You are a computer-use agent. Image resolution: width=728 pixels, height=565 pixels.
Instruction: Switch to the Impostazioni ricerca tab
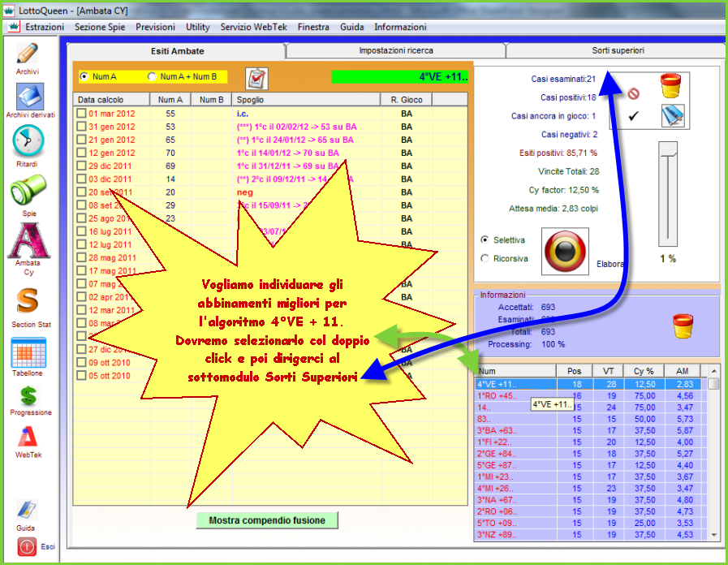tap(396, 50)
